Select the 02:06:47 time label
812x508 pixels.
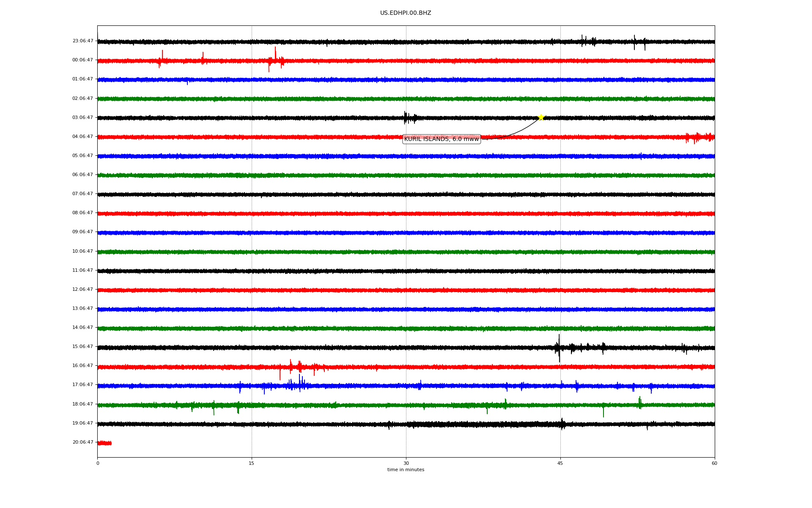pos(83,99)
